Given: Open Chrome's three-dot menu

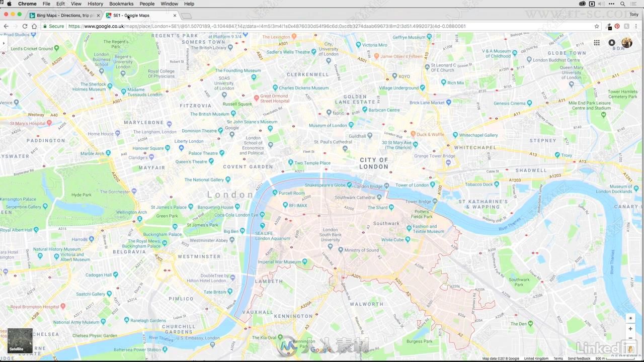Looking at the screenshot, I should 636,26.
